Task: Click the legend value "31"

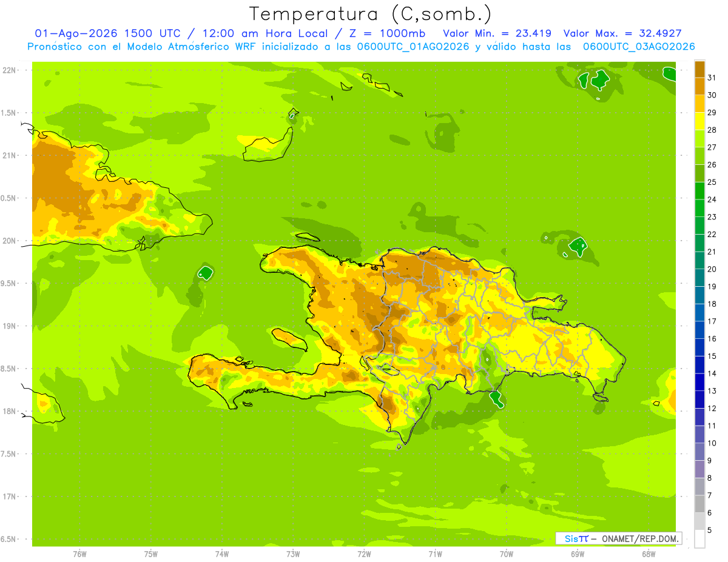Action: 712,78
